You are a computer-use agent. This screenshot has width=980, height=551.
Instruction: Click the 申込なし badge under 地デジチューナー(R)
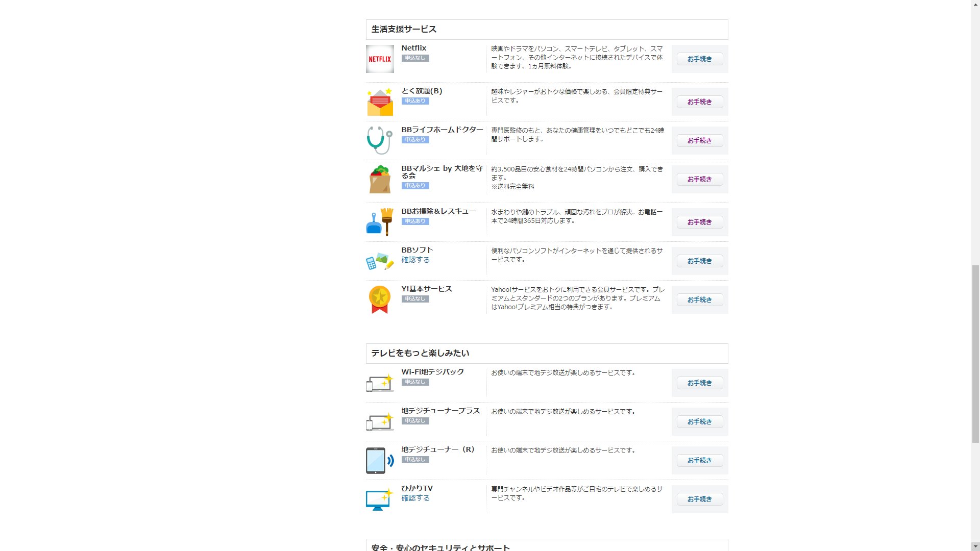point(415,460)
